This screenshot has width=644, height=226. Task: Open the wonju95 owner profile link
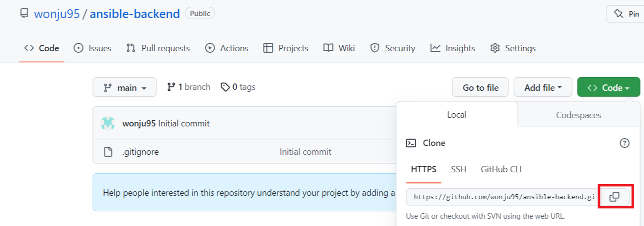(x=57, y=14)
